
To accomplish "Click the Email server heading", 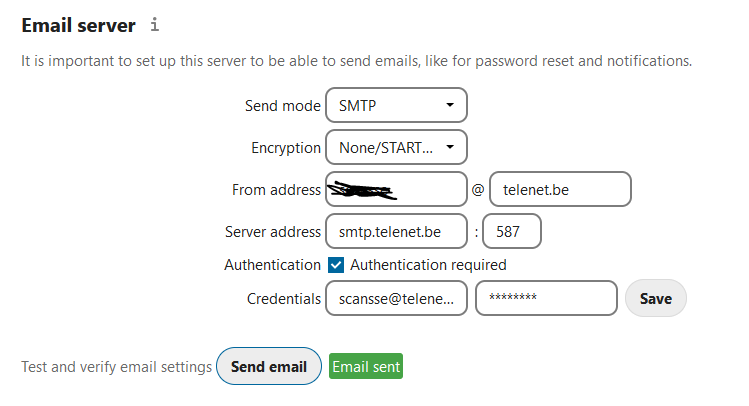I will tap(78, 24).
